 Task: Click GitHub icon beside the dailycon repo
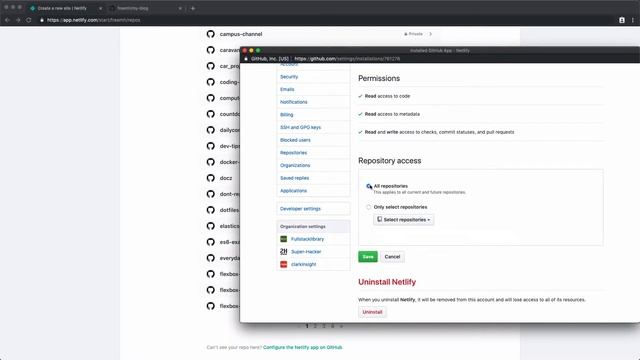pos(211,130)
